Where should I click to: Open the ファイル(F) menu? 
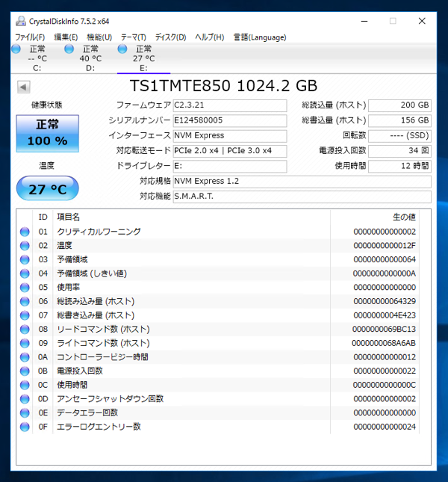coord(30,37)
